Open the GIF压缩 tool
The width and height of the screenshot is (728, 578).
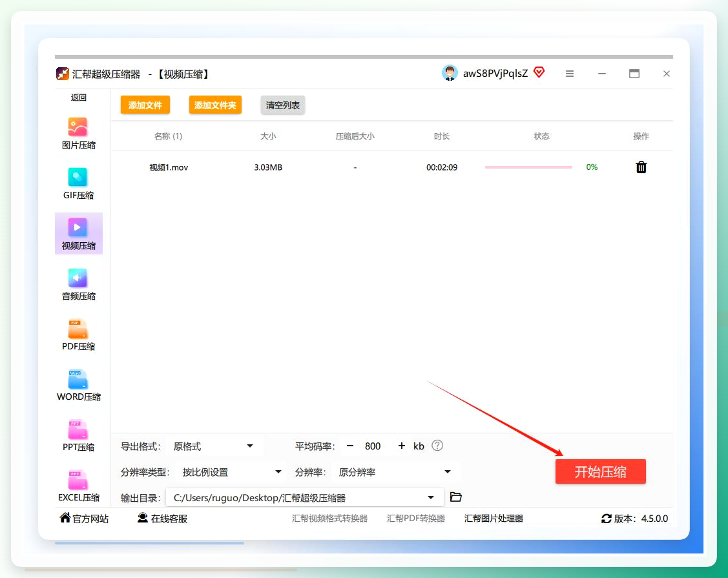point(78,184)
